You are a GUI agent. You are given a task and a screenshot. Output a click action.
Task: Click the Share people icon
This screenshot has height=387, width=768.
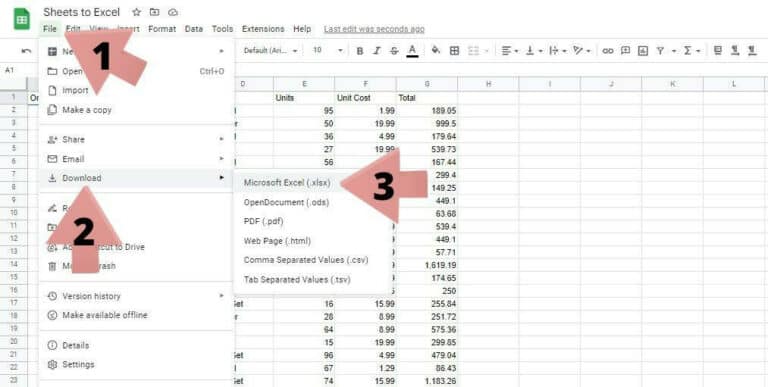pos(52,140)
